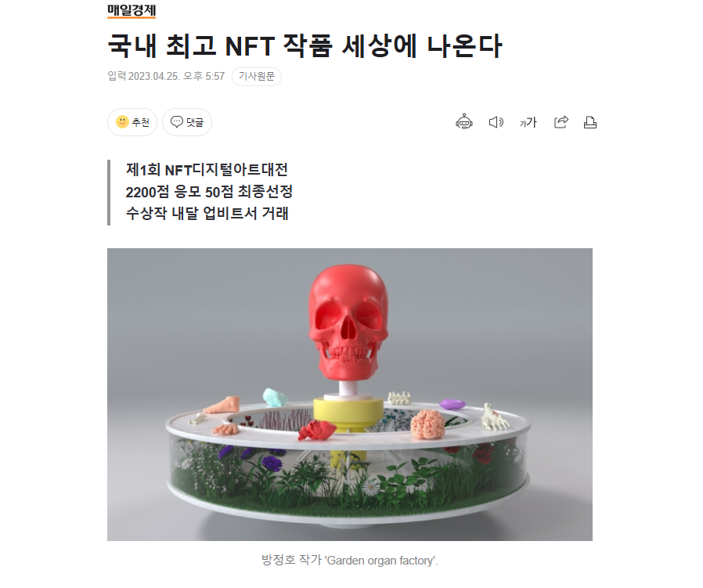The height and width of the screenshot is (588, 703).
Task: Open comments via the 댓글 text
Action: pyautogui.click(x=195, y=122)
